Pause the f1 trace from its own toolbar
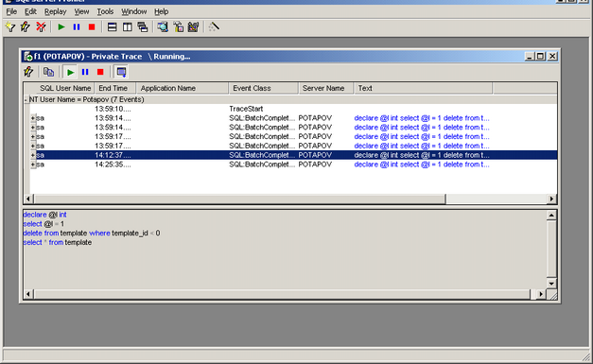This screenshot has width=593, height=364. click(x=85, y=72)
